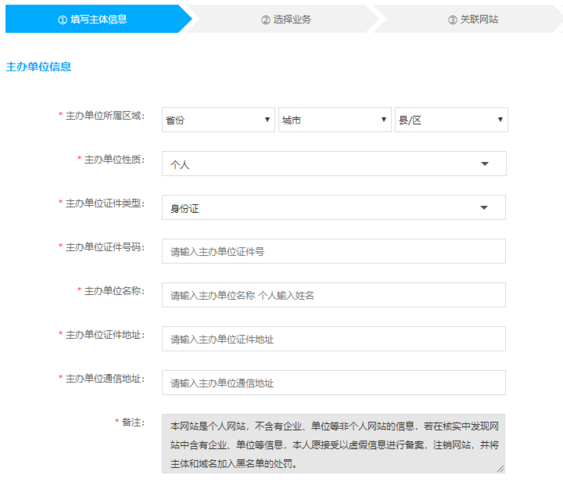Focus the 主办单位证件地址 input field
This screenshot has width=563, height=500.
click(334, 339)
